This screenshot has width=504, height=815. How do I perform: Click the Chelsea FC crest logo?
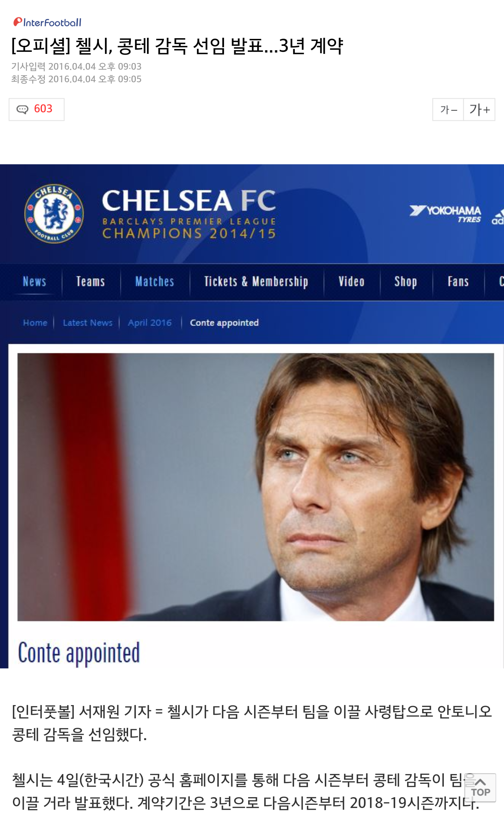click(54, 213)
